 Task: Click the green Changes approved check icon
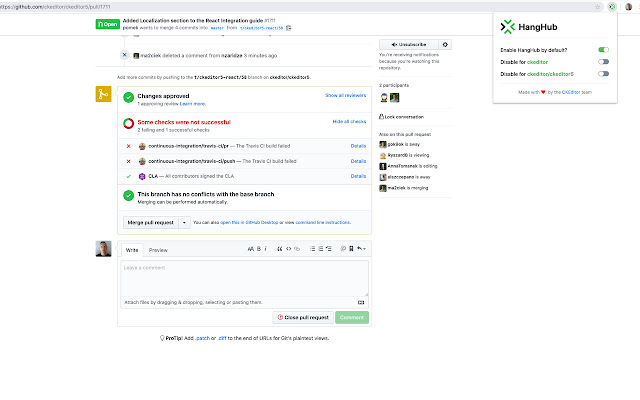click(129, 98)
